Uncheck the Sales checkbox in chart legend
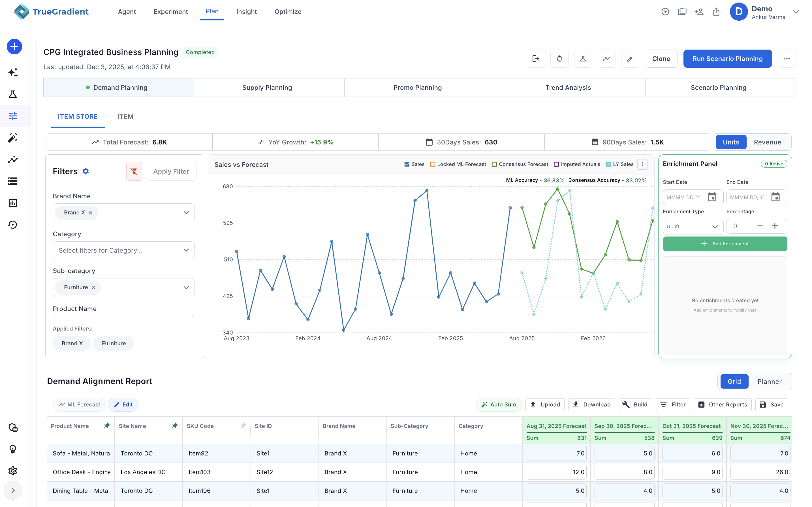This screenshot has height=507, width=812. 407,164
